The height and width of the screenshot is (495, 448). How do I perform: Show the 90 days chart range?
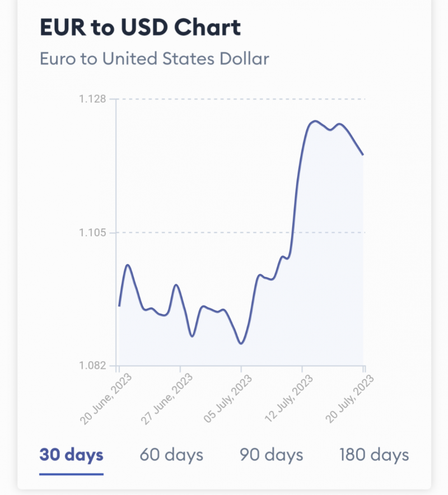tap(271, 455)
